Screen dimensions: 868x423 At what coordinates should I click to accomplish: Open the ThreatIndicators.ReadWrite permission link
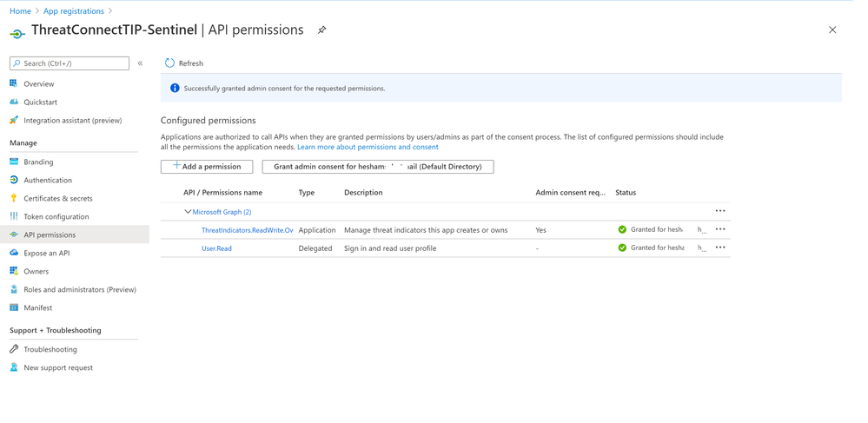click(x=247, y=230)
